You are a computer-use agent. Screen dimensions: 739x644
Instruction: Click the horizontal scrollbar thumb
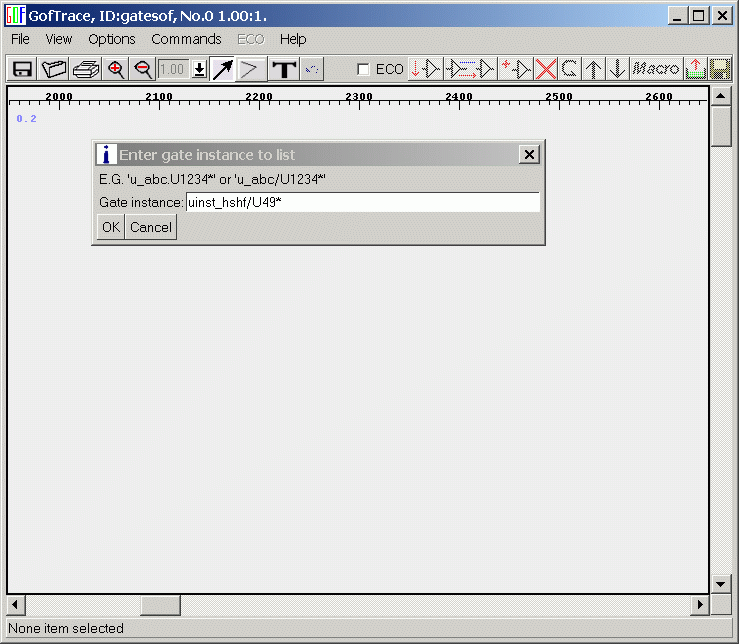(160, 606)
